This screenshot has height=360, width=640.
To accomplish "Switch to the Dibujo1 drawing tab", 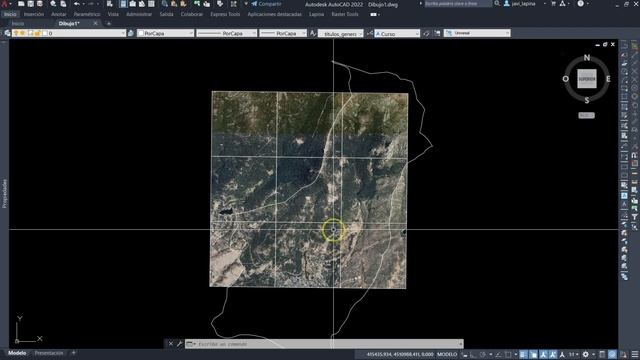I will (x=69, y=23).
